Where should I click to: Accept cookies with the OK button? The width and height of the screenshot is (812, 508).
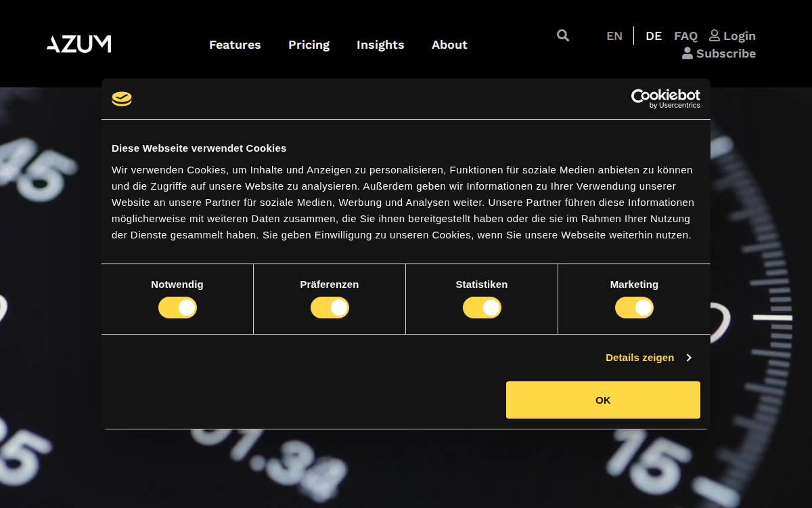603,400
